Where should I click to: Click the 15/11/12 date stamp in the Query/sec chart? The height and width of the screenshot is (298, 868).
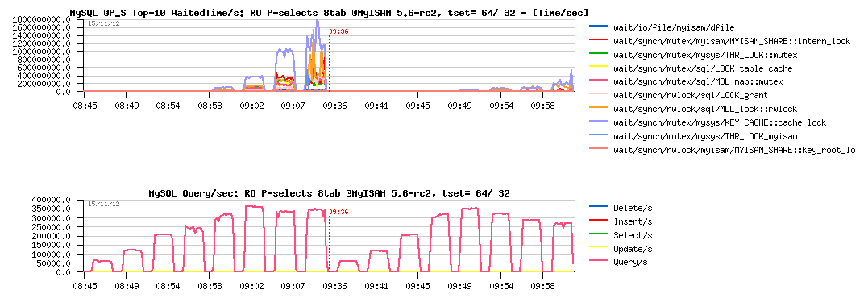pos(103,204)
